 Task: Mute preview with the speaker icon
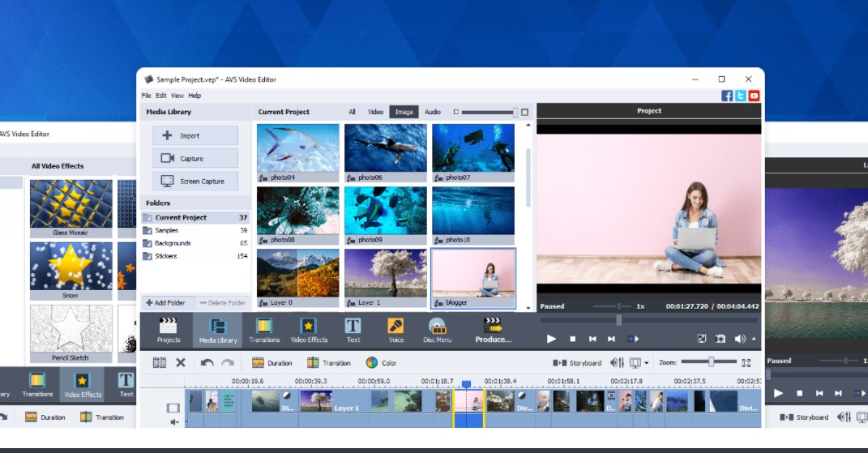pos(740,339)
